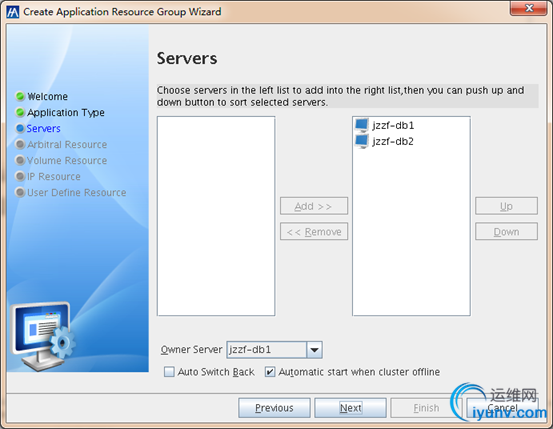553x429 pixels.
Task: Click the monitor with gear illustration
Action: pyautogui.click(x=43, y=336)
